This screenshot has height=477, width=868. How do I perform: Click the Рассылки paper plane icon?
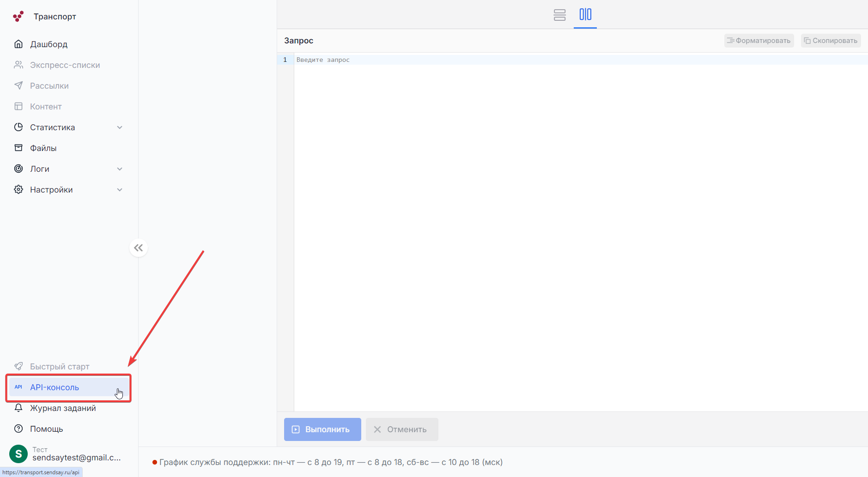point(18,86)
